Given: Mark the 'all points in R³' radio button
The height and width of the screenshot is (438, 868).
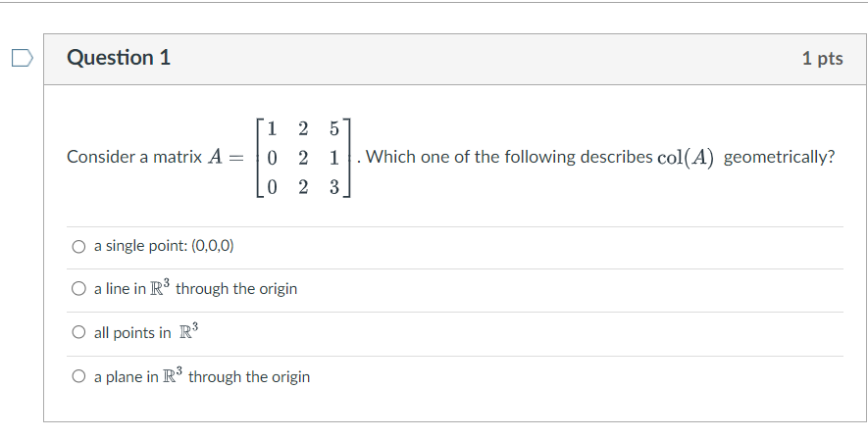Looking at the screenshot, I should (78, 332).
